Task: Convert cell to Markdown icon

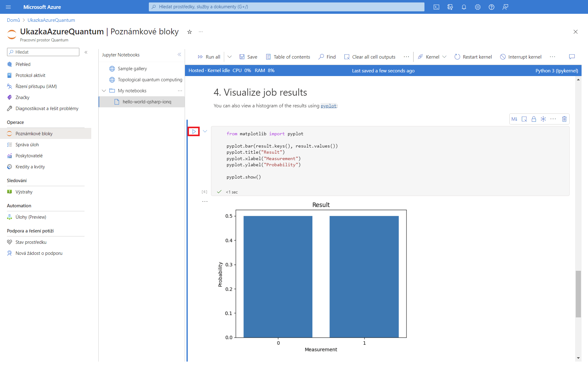Action: tap(514, 119)
